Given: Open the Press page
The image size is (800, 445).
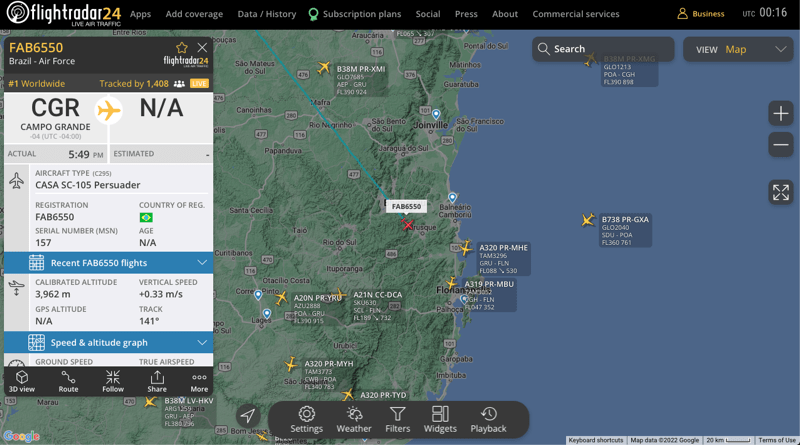Looking at the screenshot, I should click(466, 14).
